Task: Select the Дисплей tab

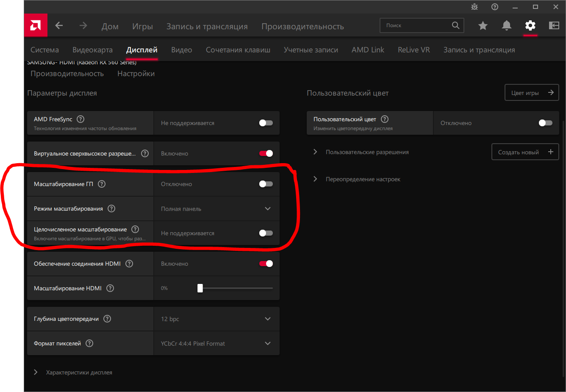Action: click(x=142, y=50)
